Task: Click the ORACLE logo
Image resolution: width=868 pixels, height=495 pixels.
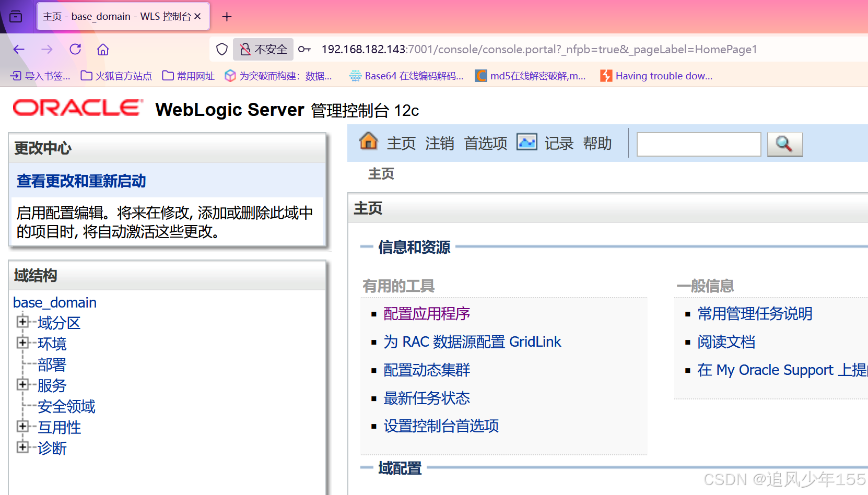Action: point(78,108)
